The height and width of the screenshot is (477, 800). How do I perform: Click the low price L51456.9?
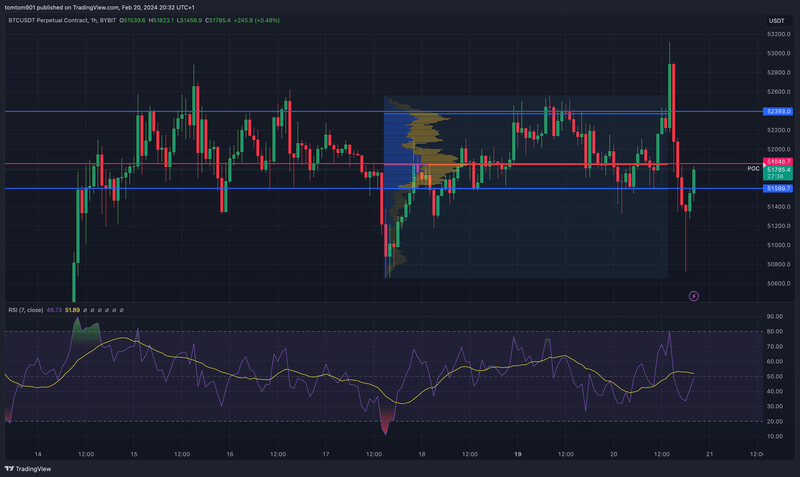coord(189,20)
